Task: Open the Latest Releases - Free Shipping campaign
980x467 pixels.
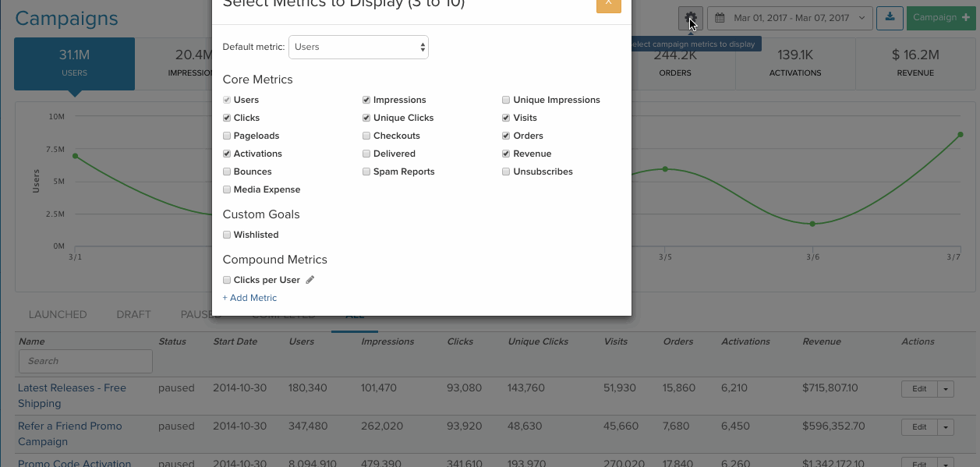Action: [72, 395]
